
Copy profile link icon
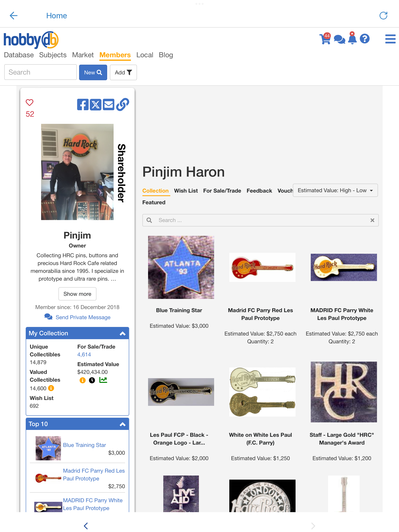[123, 105]
